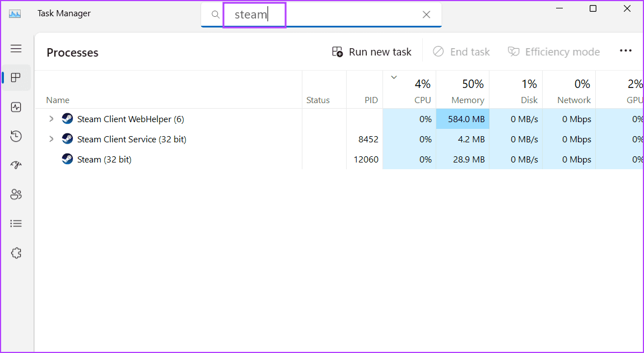
Task: Sort by the CPU column header
Action: coord(409,90)
